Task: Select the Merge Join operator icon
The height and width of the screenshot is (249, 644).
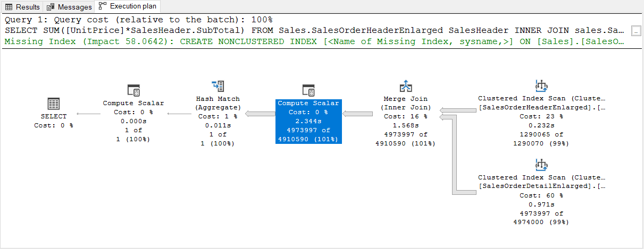Action: (x=406, y=87)
